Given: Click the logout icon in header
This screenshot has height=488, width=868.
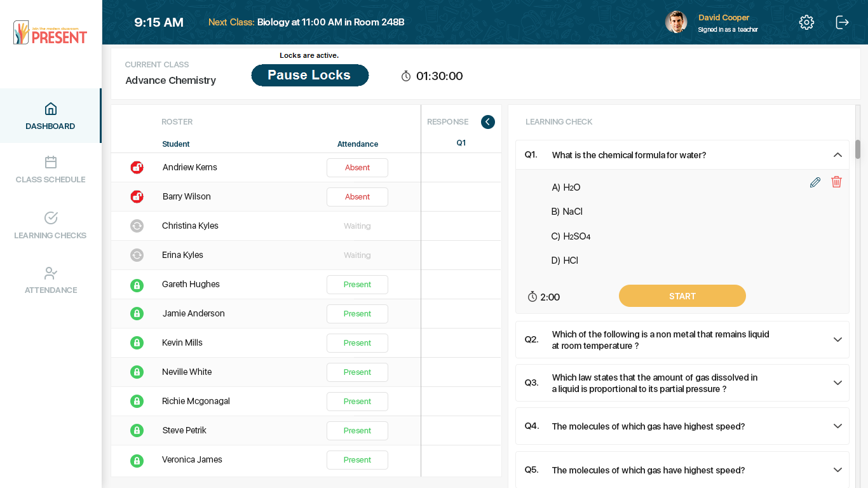Looking at the screenshot, I should [x=842, y=22].
